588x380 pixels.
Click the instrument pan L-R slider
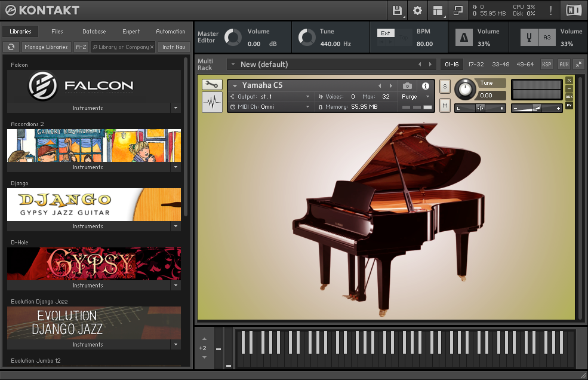pos(480,108)
